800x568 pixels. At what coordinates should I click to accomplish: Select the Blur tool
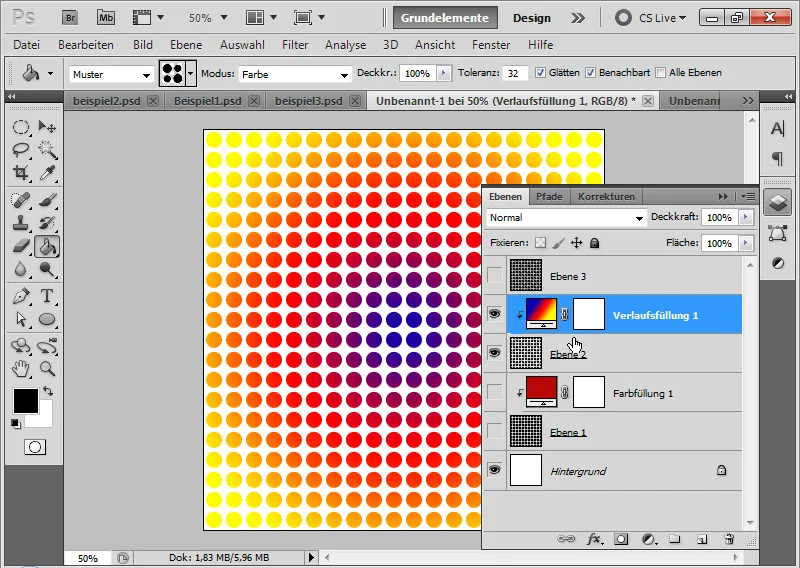pos(20,269)
